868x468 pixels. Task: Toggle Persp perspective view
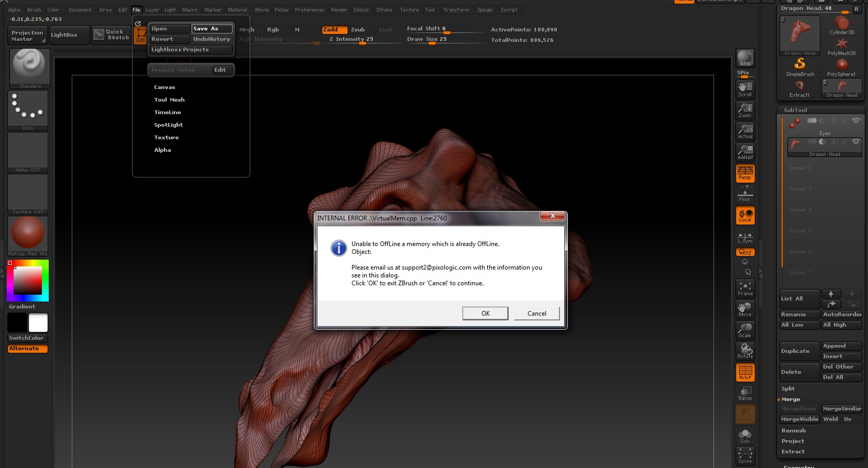pyautogui.click(x=745, y=173)
